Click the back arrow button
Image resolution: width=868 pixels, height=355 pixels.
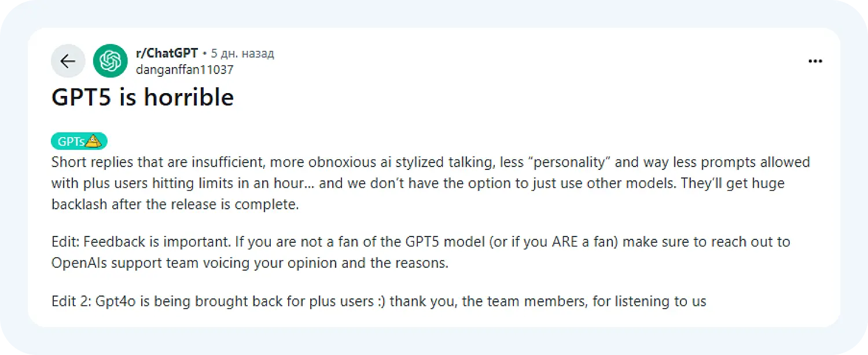[68, 61]
